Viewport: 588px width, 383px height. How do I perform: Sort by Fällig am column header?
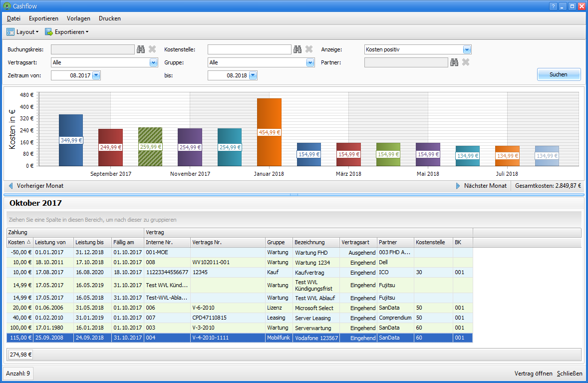127,242
